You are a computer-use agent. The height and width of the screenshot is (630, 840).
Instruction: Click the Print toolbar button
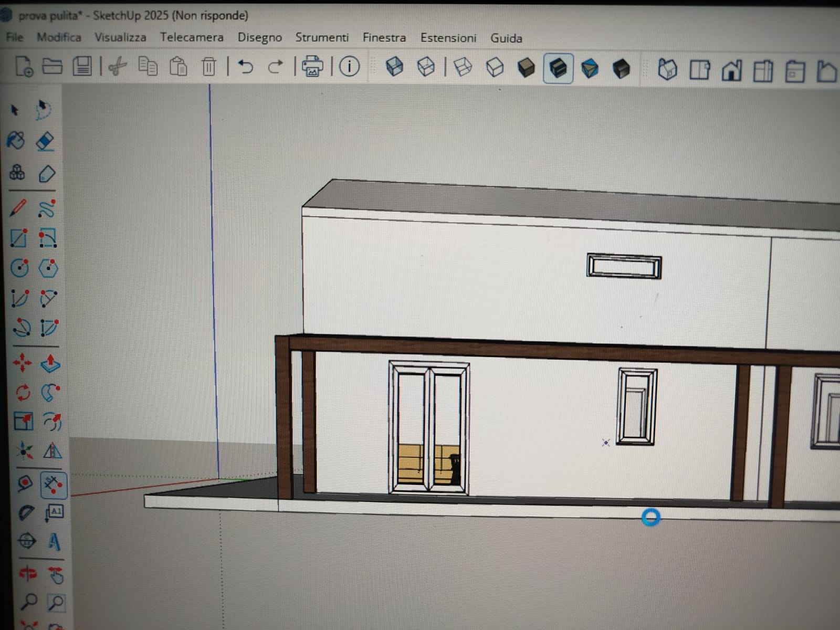(313, 67)
